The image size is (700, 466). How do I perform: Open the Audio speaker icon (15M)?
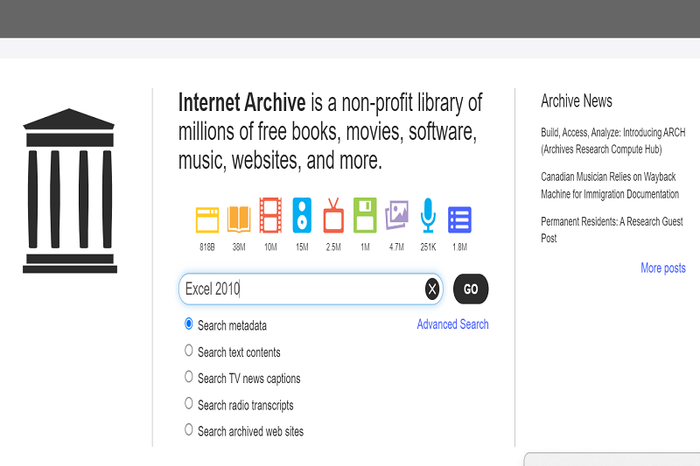click(302, 215)
